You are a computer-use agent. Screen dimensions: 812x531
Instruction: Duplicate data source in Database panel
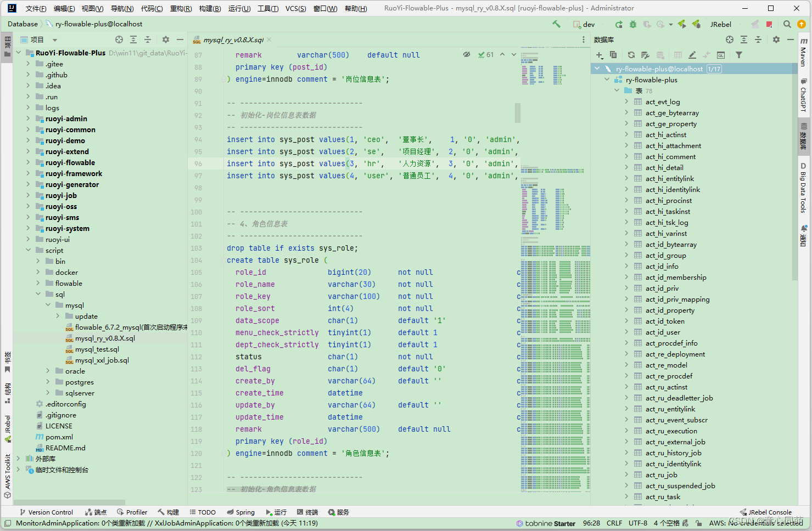pos(613,55)
